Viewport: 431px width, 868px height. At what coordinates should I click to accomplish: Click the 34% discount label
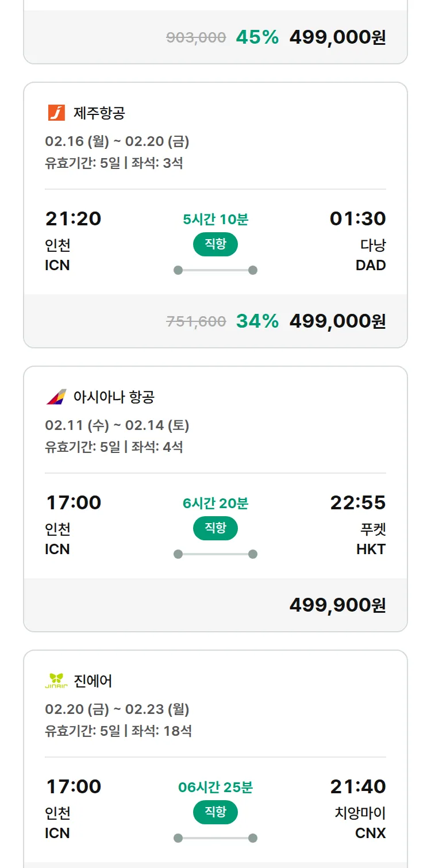click(257, 321)
